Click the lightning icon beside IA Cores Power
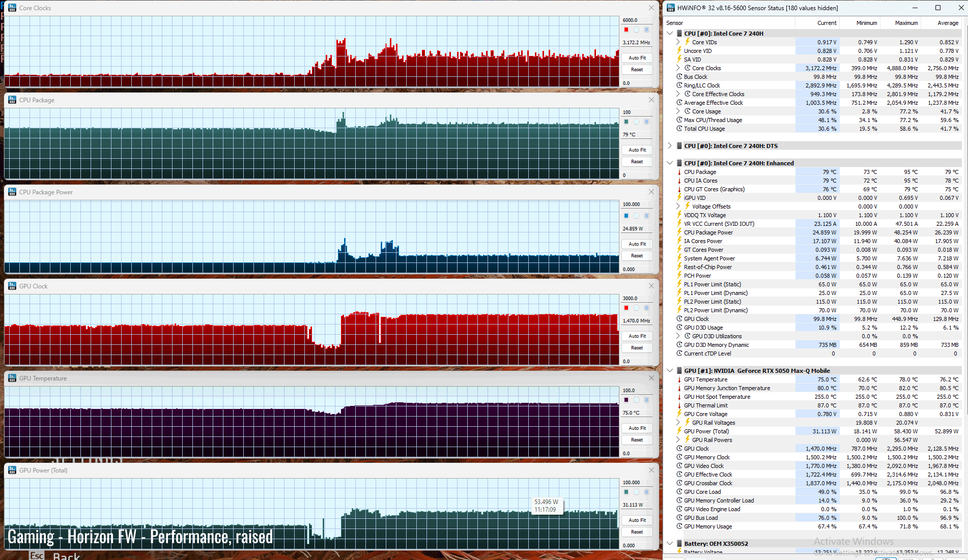 [679, 241]
